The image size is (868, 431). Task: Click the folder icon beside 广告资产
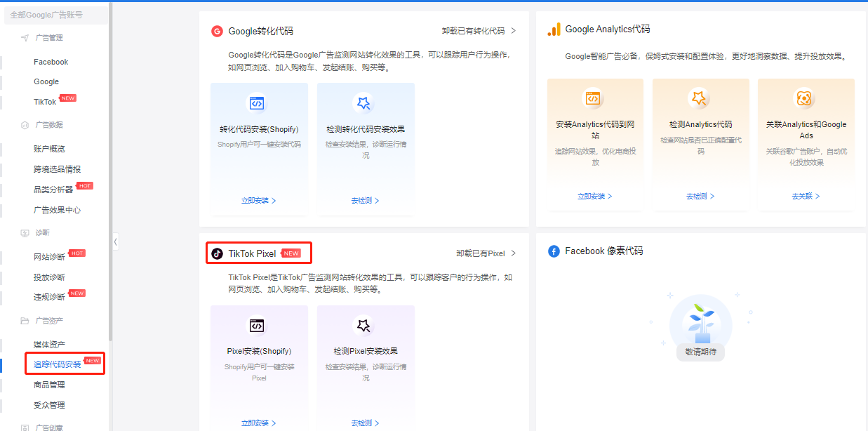point(25,321)
